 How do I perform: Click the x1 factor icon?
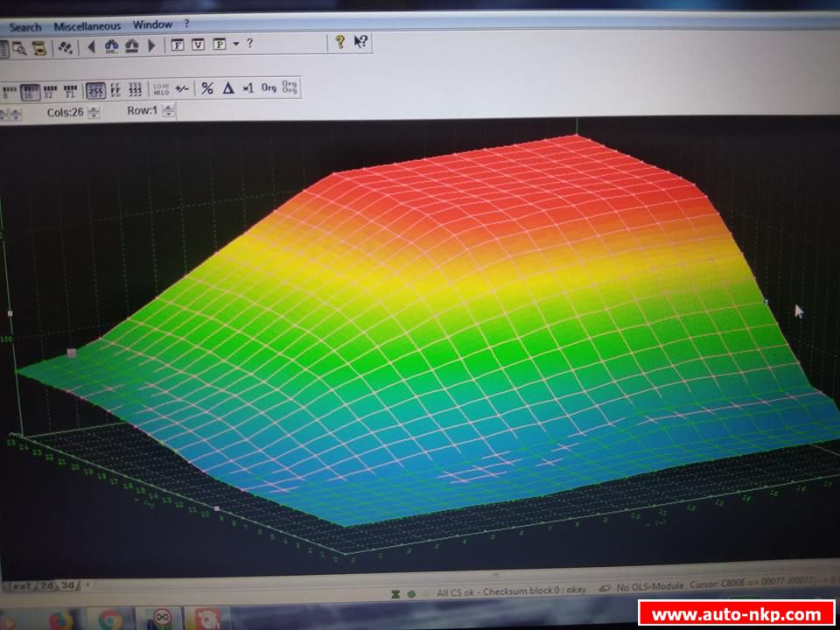tap(248, 87)
